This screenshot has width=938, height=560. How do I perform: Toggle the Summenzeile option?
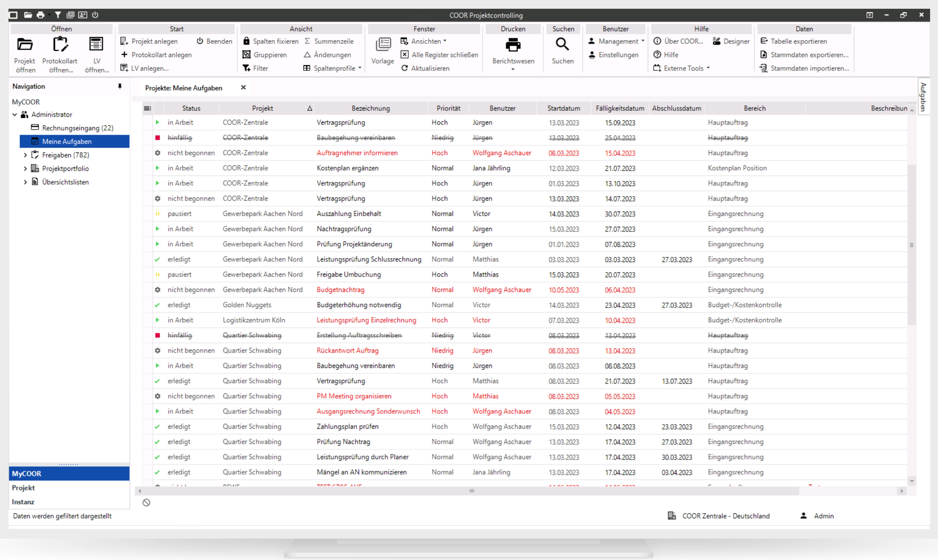[x=329, y=41]
